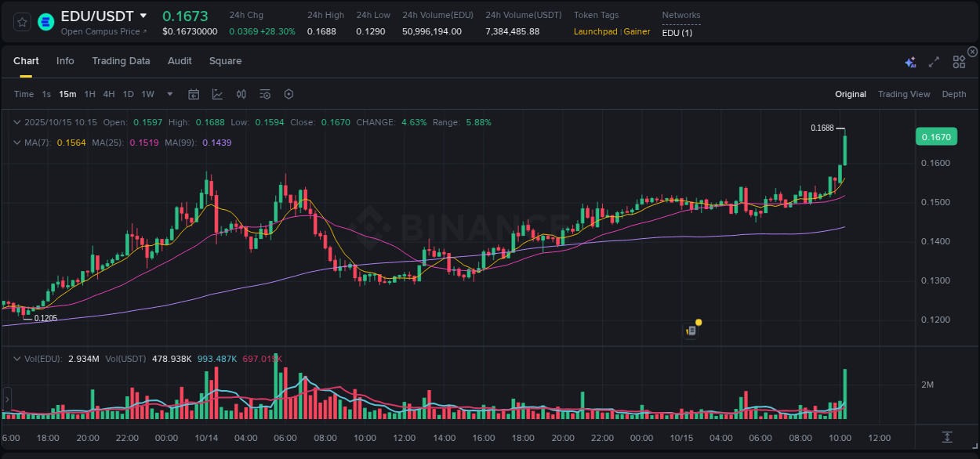Open the Audit tab
Viewport: 980px width, 459px height.
[x=180, y=60]
